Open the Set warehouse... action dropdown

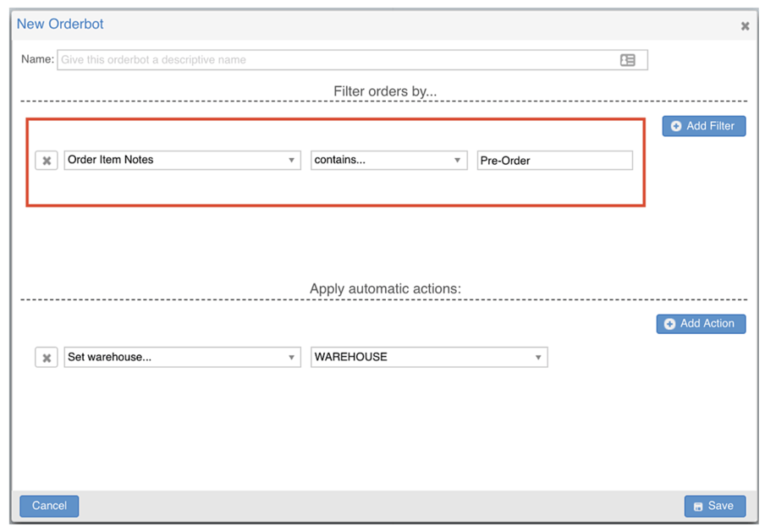(x=183, y=358)
